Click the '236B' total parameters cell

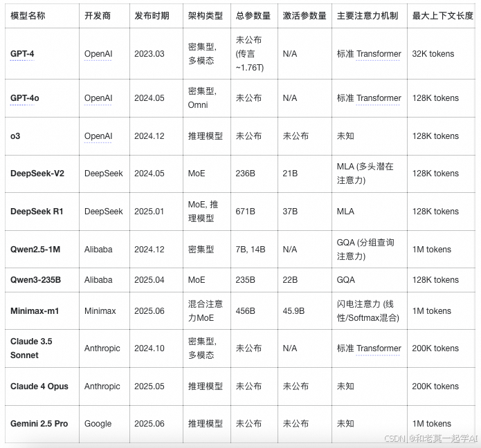(254, 174)
